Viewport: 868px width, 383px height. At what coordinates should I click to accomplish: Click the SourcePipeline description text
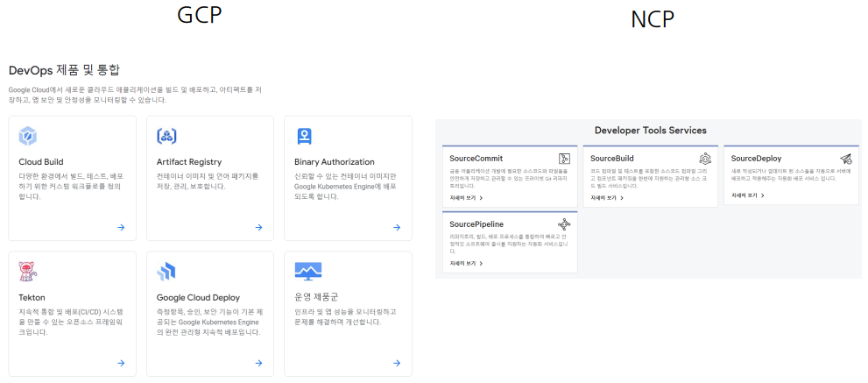[509, 244]
